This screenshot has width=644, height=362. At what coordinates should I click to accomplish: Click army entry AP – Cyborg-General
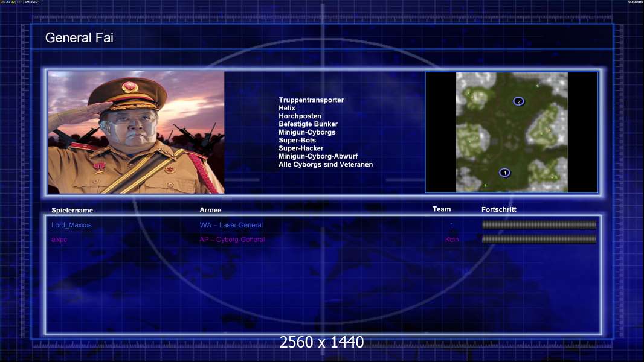(232, 240)
